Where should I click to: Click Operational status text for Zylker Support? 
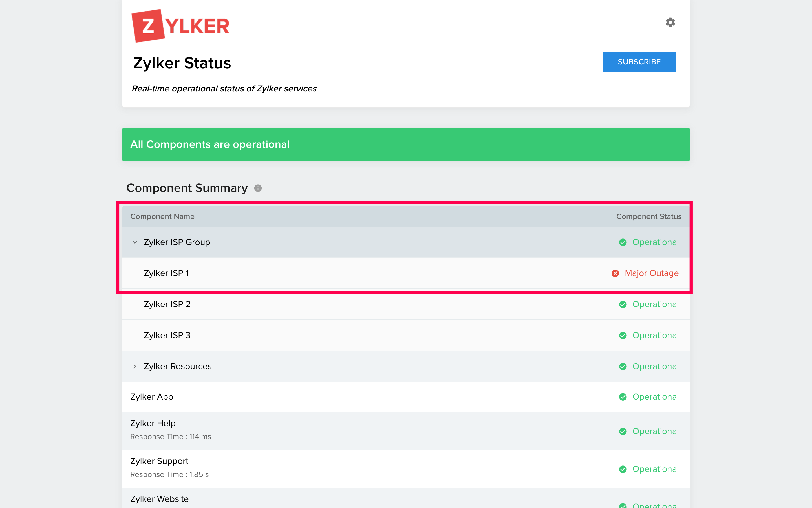click(x=655, y=469)
